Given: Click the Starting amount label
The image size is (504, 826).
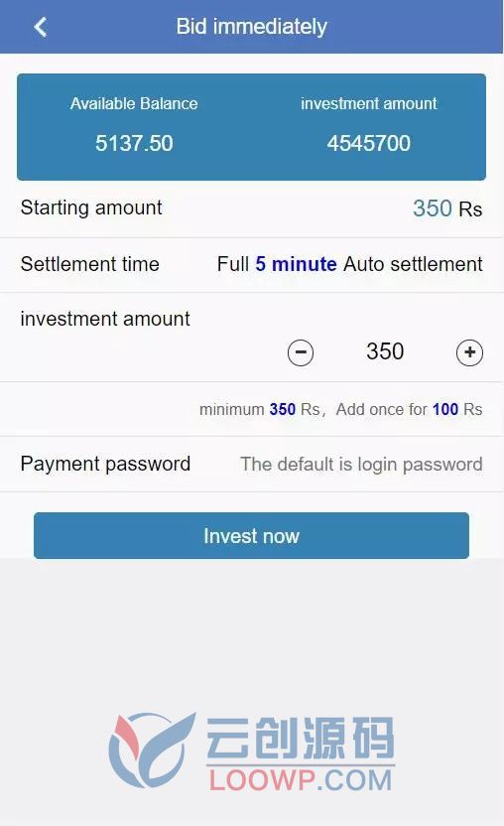Looking at the screenshot, I should pos(91,207).
